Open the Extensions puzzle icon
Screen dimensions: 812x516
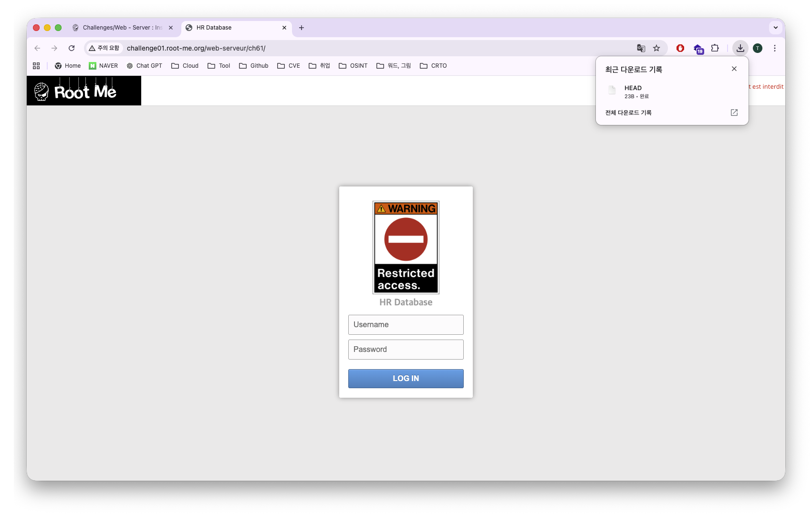tap(715, 48)
